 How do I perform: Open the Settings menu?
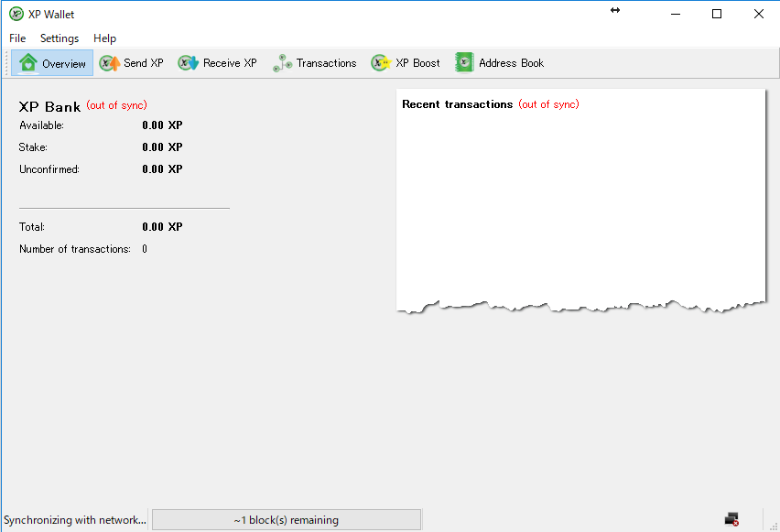tap(60, 38)
